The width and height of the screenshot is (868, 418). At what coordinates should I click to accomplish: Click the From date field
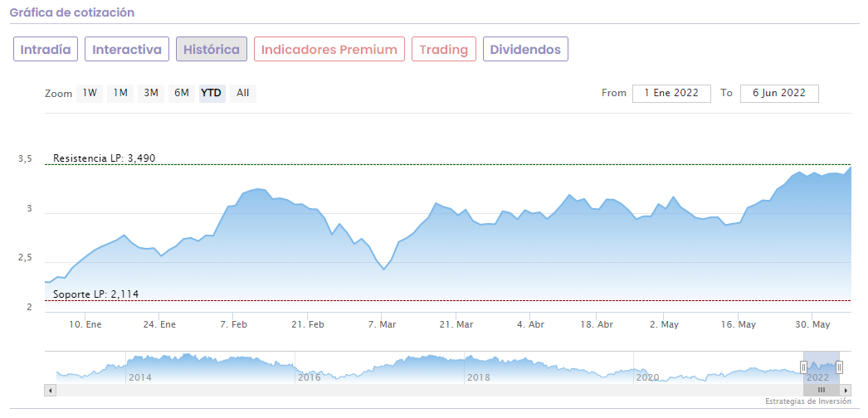pyautogui.click(x=671, y=93)
